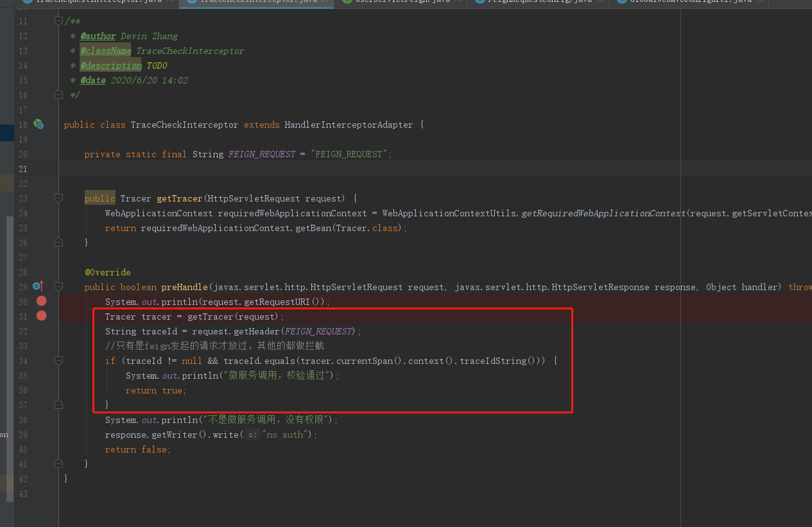Viewport: 812px width, 527px height.
Task: Click the fold end marker on line 41
Action: 58,463
